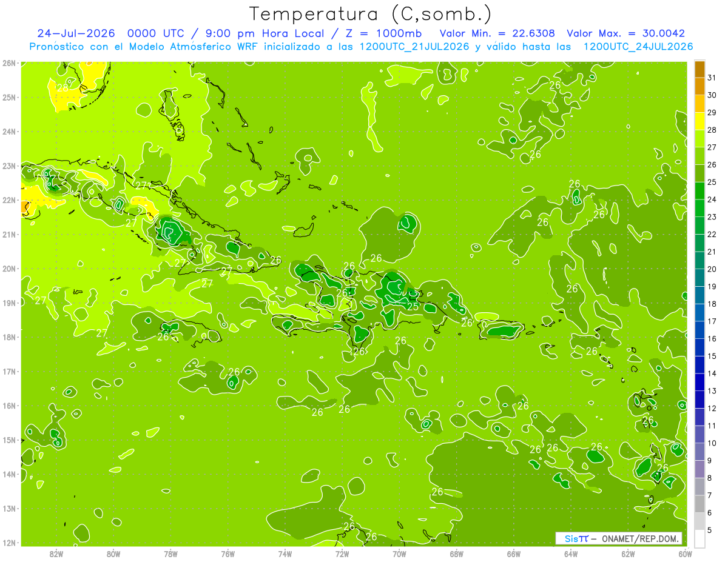Click the "25" contour label on the map
This screenshot has width=728, height=562.
coord(413,307)
